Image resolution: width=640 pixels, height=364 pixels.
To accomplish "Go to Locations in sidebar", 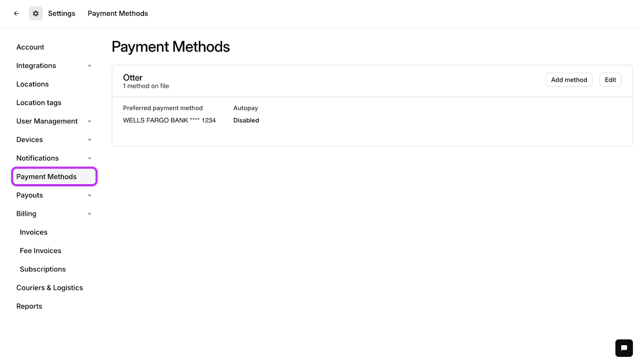I will pyautogui.click(x=32, y=84).
